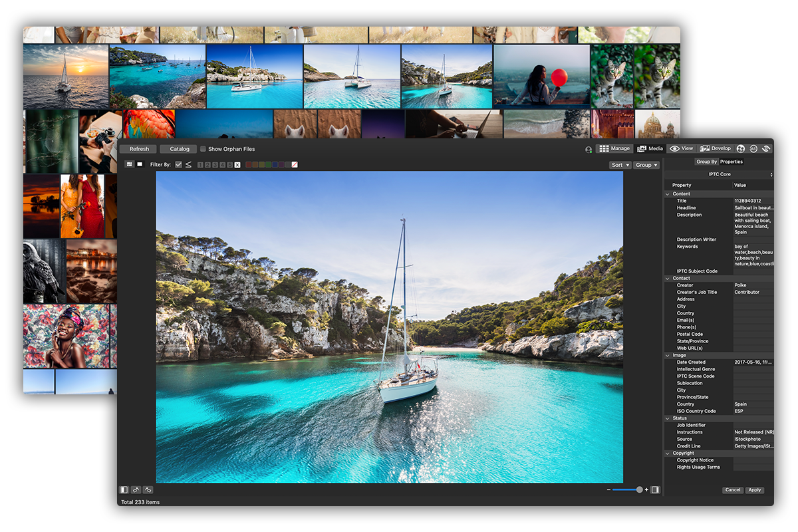Screen dimensions: 798x532
Task: Switch to Develop mode
Action: [x=716, y=148]
